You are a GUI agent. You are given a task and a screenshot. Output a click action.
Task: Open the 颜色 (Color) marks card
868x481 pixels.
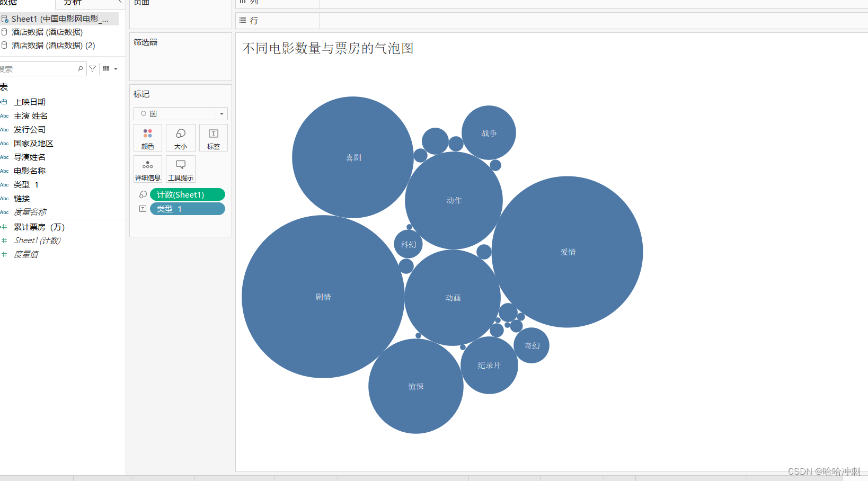point(148,138)
